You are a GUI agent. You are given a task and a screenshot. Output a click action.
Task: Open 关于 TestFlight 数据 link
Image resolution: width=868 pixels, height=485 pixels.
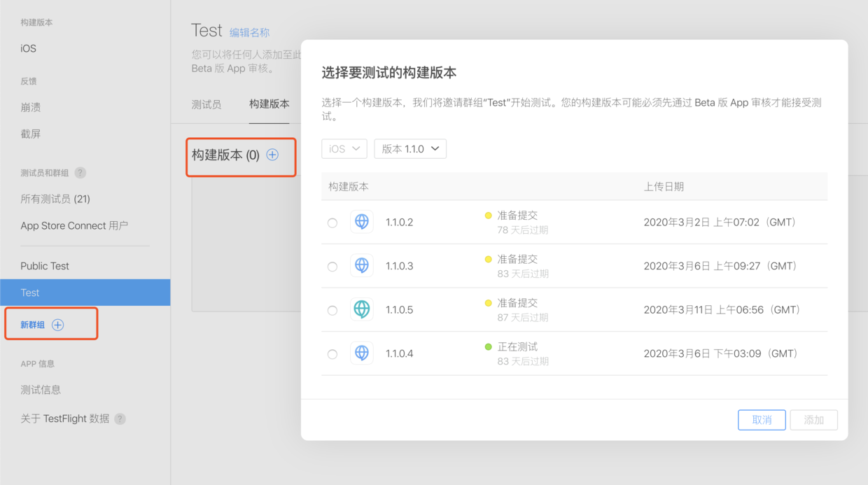click(65, 419)
